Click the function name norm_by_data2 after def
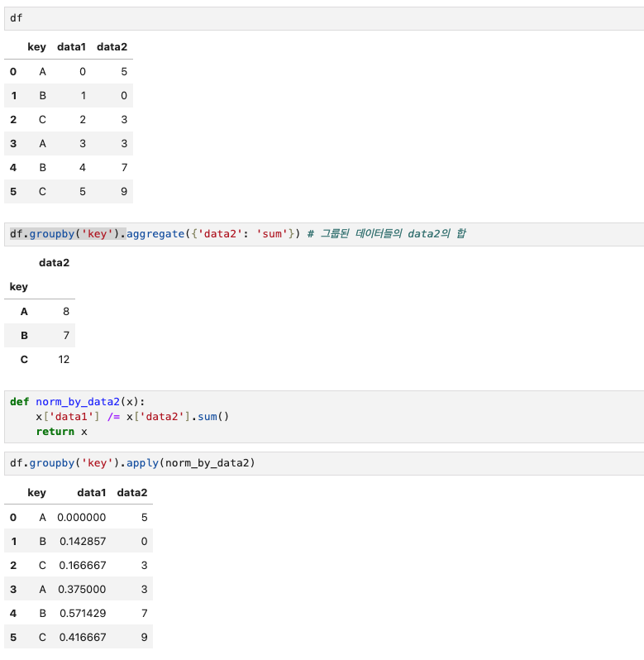This screenshot has height=660, width=644. [x=78, y=402]
